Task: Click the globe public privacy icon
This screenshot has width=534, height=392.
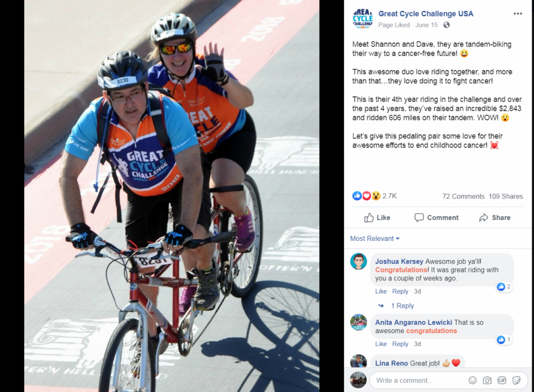Action: coord(446,25)
